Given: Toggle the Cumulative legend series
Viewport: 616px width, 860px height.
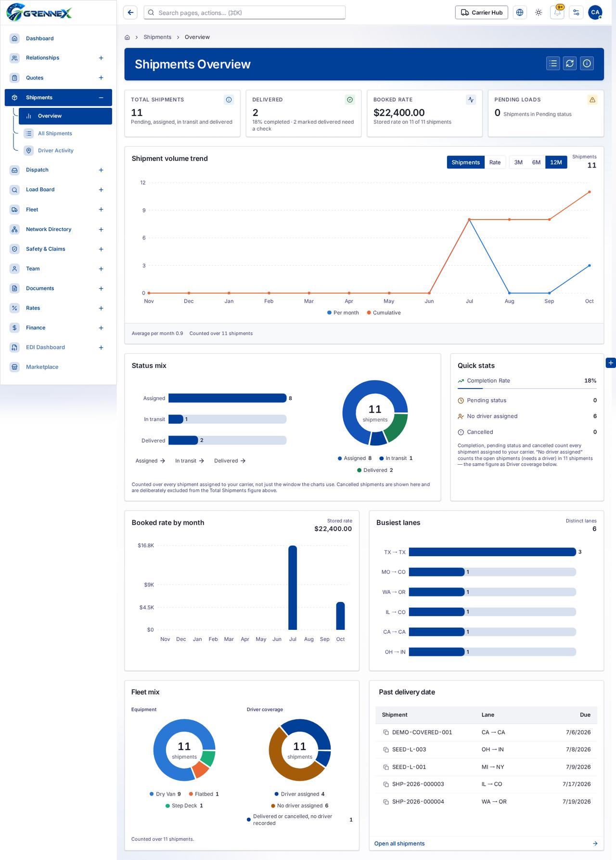Looking at the screenshot, I should click(x=384, y=313).
